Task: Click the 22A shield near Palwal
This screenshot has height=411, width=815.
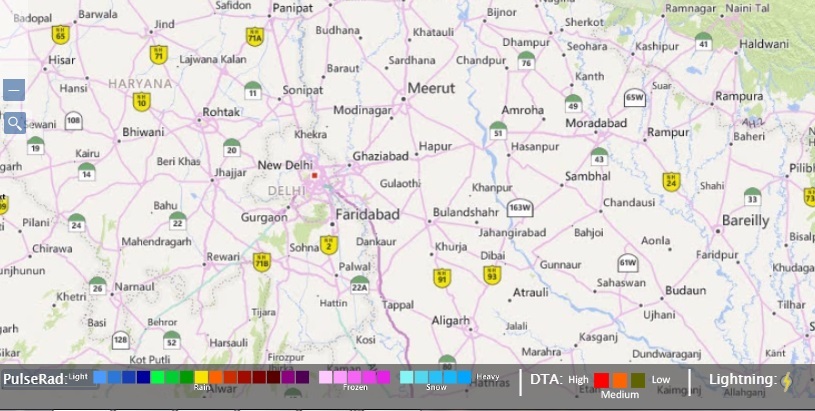Action: tap(359, 285)
